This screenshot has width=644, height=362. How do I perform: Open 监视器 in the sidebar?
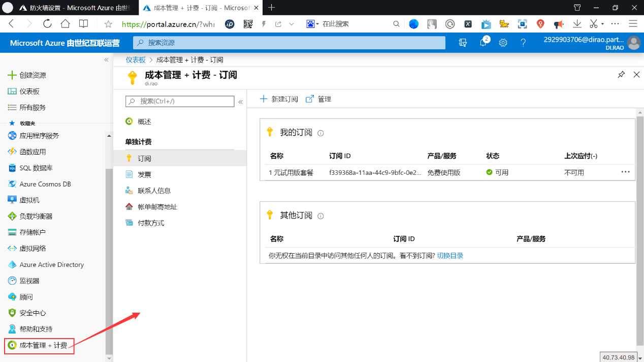click(x=29, y=281)
